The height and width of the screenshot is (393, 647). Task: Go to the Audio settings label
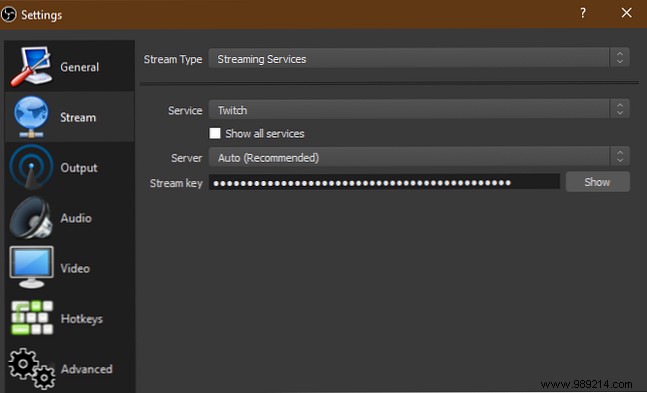pyautogui.click(x=76, y=218)
